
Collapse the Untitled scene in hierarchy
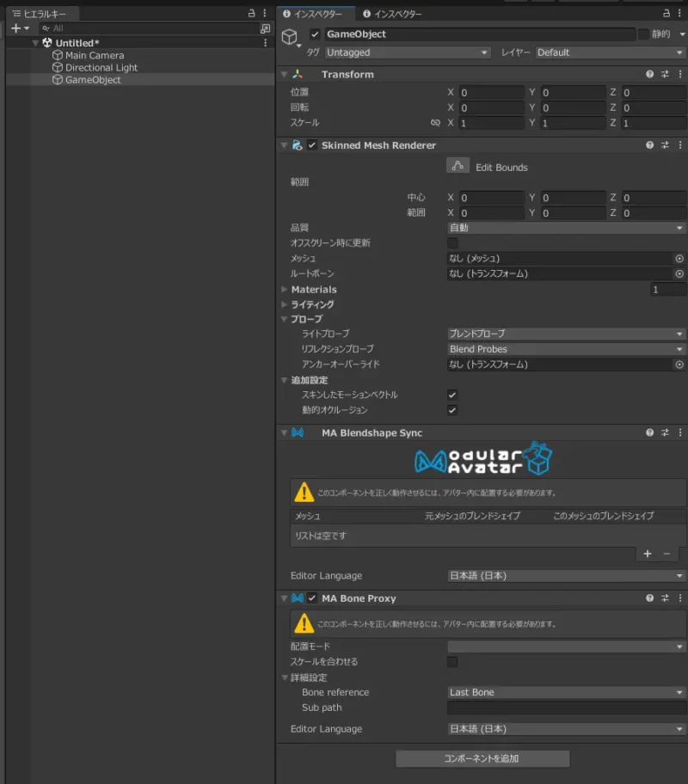pos(35,43)
